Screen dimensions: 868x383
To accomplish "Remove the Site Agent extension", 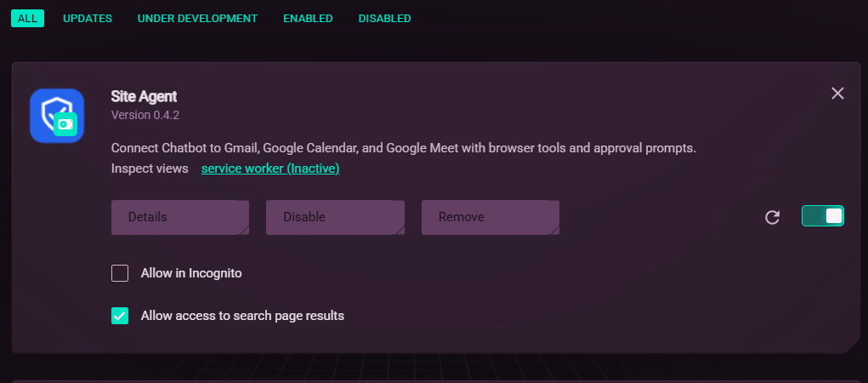I will (490, 217).
